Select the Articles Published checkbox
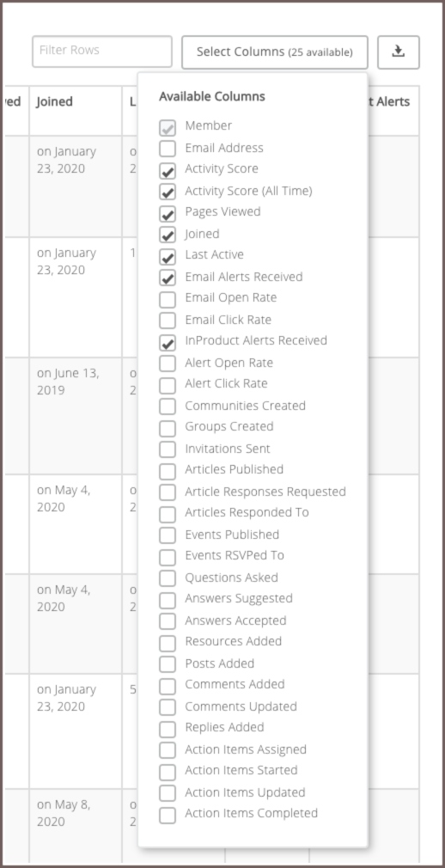This screenshot has height=868, width=445. point(168,471)
